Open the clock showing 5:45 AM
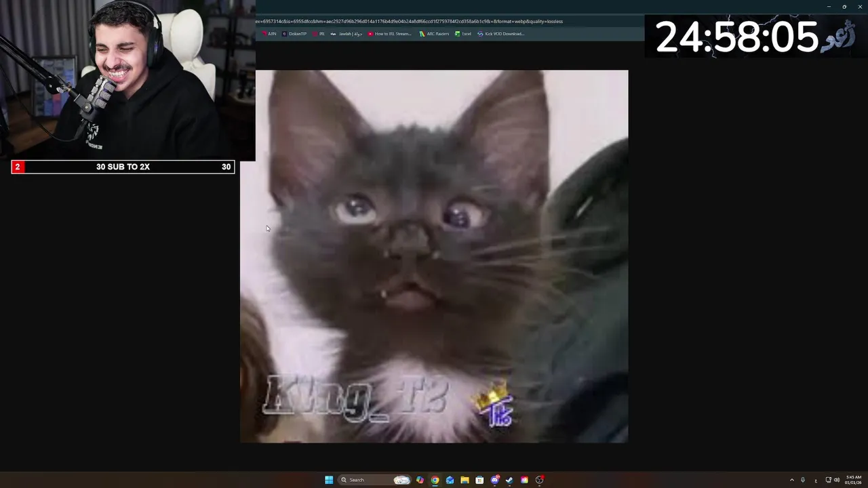 pyautogui.click(x=853, y=480)
